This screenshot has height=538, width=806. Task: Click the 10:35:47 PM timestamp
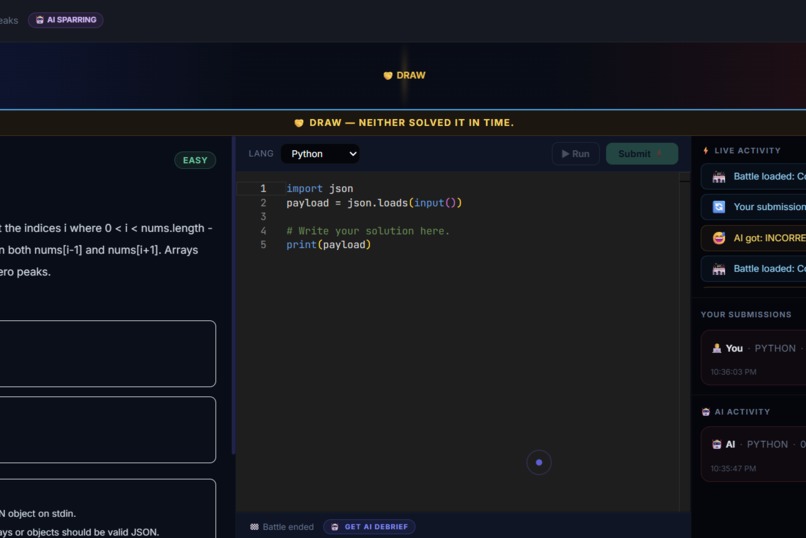pyautogui.click(x=733, y=469)
